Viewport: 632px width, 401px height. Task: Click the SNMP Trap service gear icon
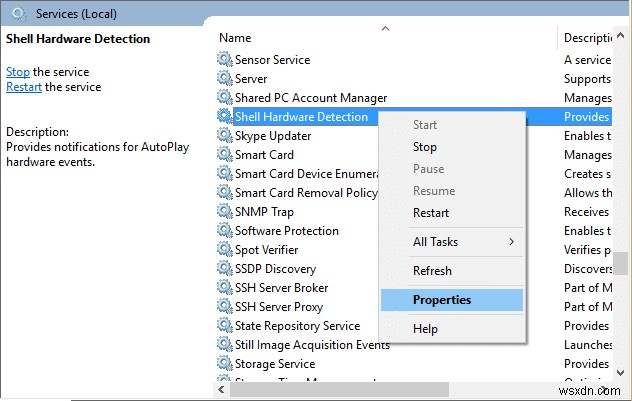point(224,212)
